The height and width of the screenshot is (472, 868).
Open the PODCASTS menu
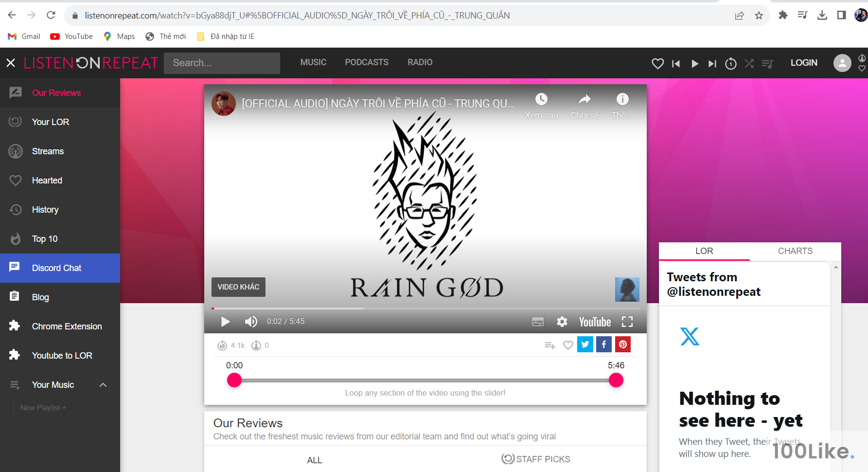367,62
